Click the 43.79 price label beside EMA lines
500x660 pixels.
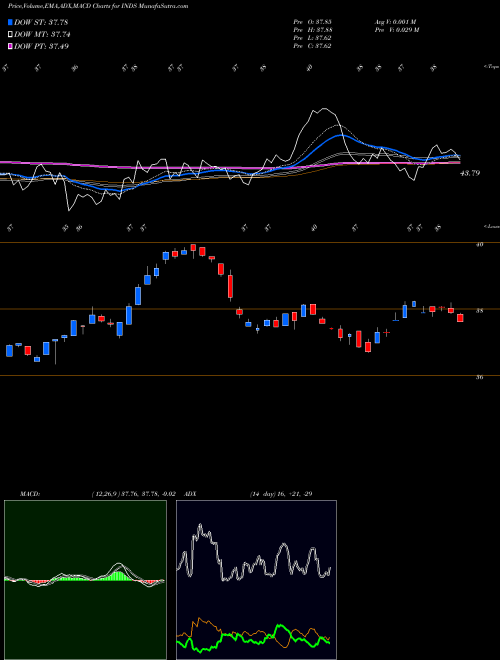pyautogui.click(x=470, y=173)
